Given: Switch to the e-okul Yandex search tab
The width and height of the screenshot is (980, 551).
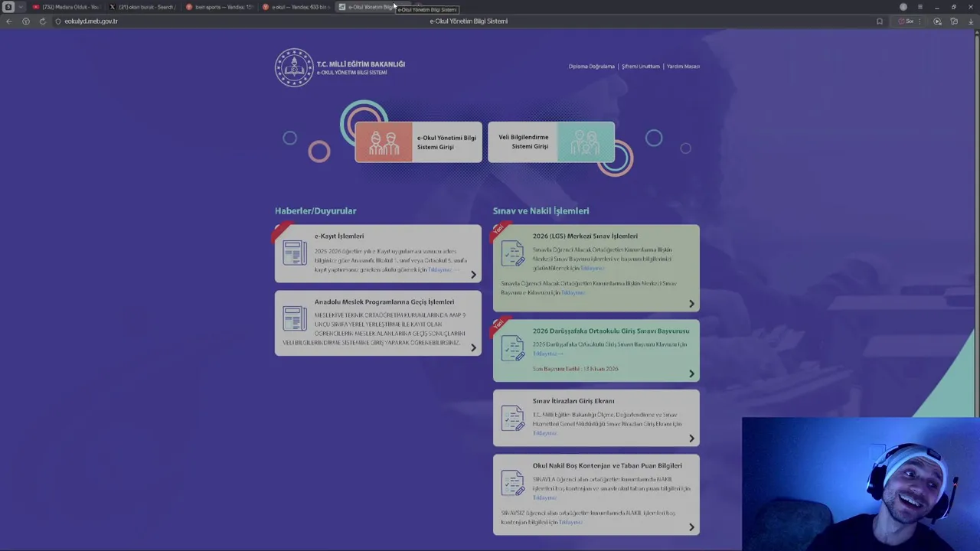Looking at the screenshot, I should point(296,7).
